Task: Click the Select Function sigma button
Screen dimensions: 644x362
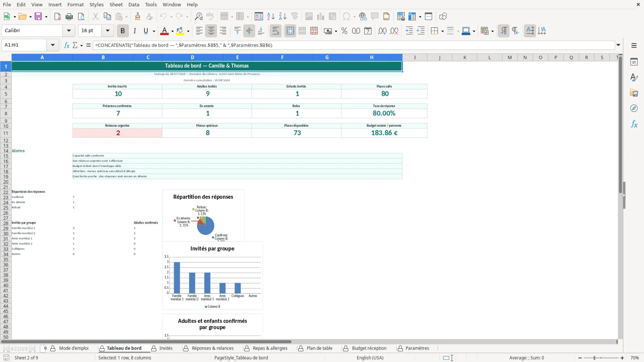Action: [75, 45]
